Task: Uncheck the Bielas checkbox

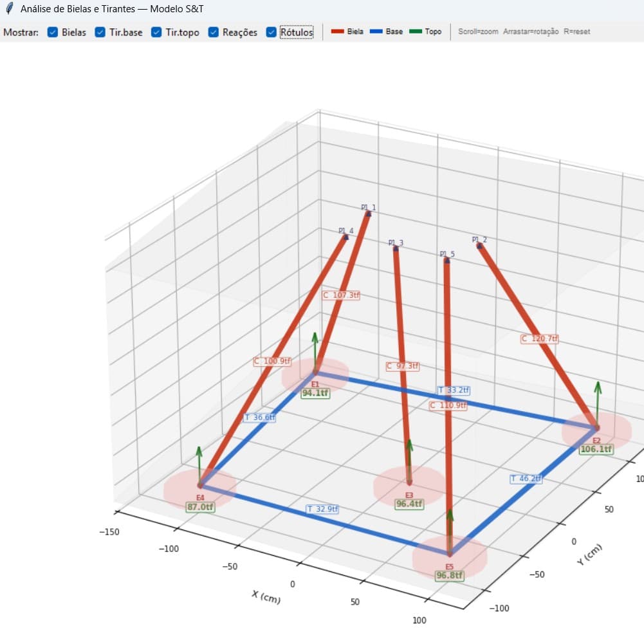Action: pyautogui.click(x=53, y=32)
